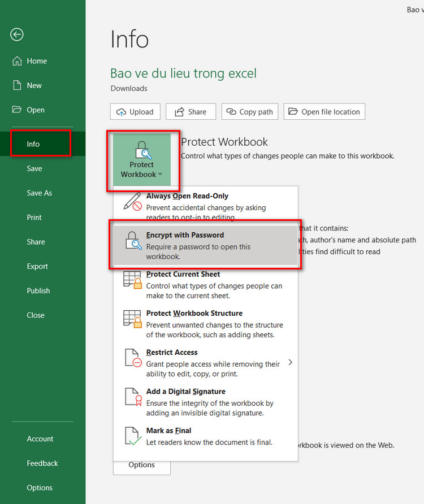Choose Save As in the sidebar

(43, 193)
